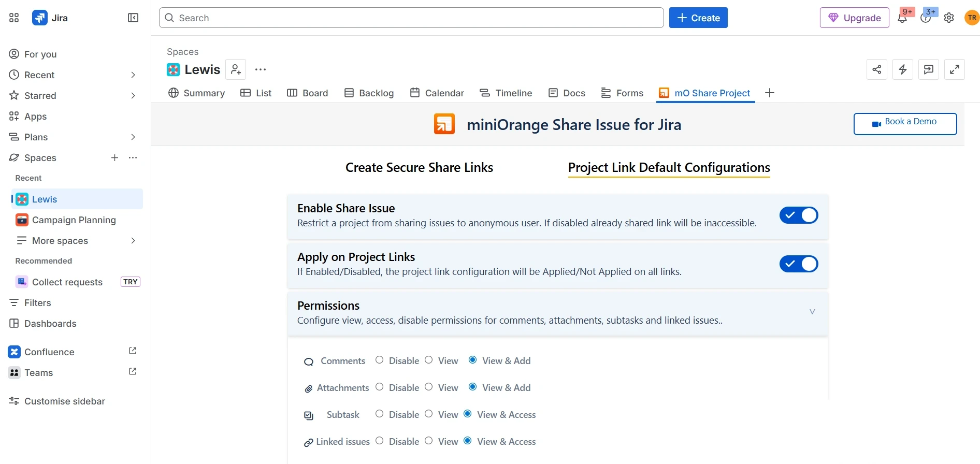
Task: Click the Attachments paperclip icon
Action: click(x=308, y=389)
